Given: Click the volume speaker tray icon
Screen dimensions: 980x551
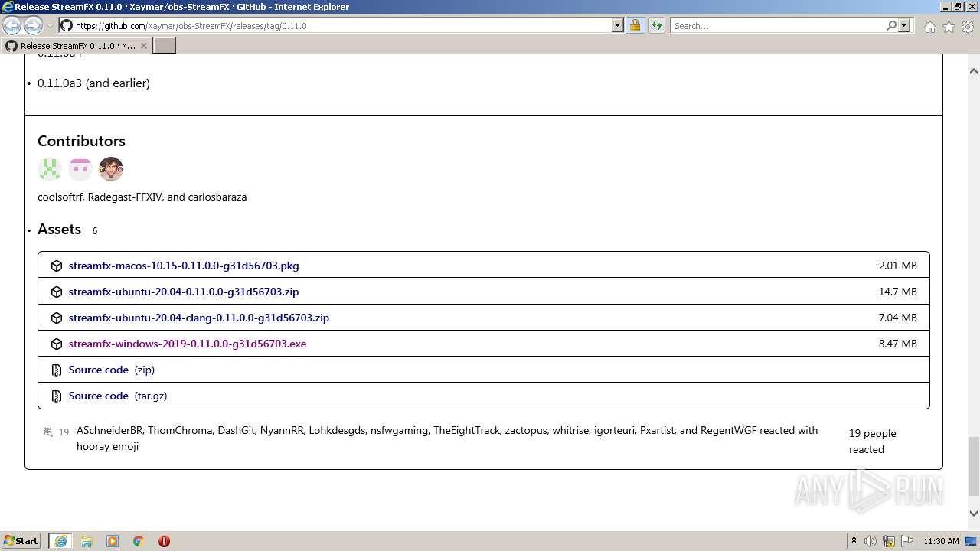Looking at the screenshot, I should point(871,541).
